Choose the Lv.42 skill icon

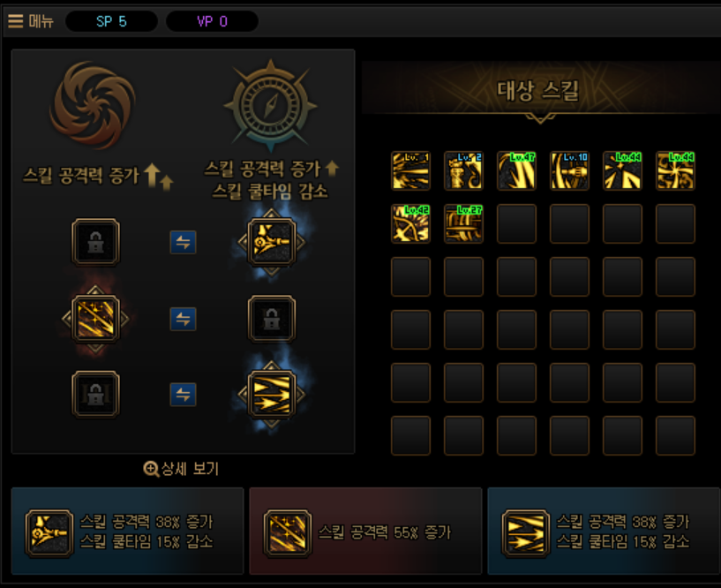[x=410, y=223]
